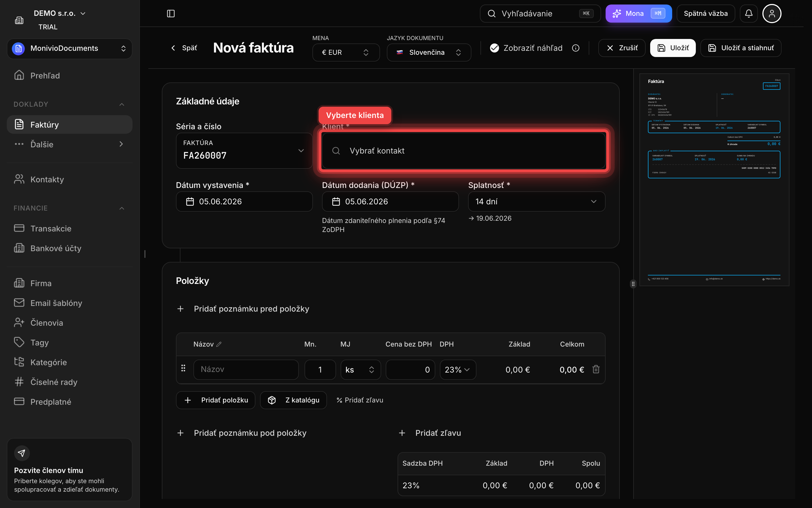Open the FAKTÚRA FA260007 series dropdown
This screenshot has height=508, width=812.
coord(244,150)
